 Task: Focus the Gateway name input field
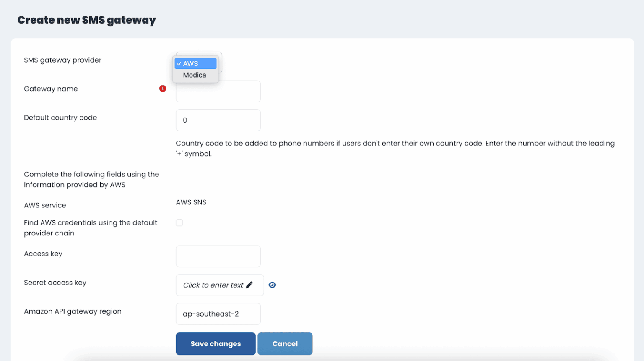coord(218,91)
